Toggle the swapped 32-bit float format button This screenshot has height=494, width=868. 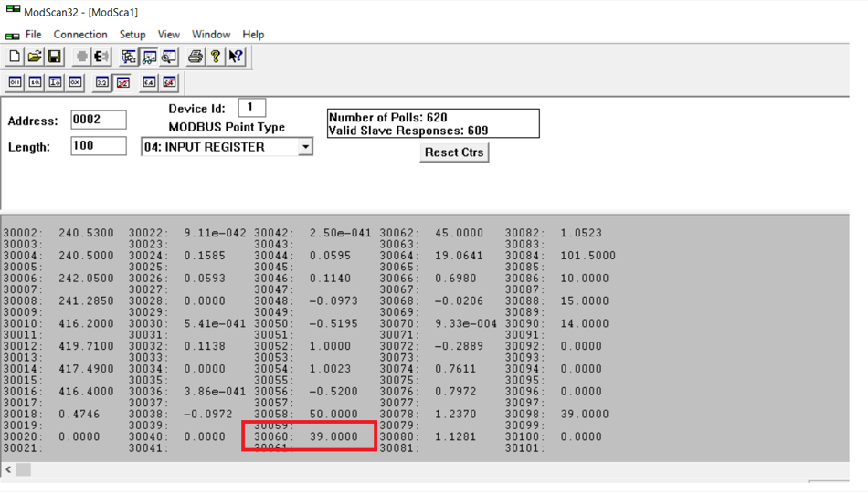click(122, 82)
